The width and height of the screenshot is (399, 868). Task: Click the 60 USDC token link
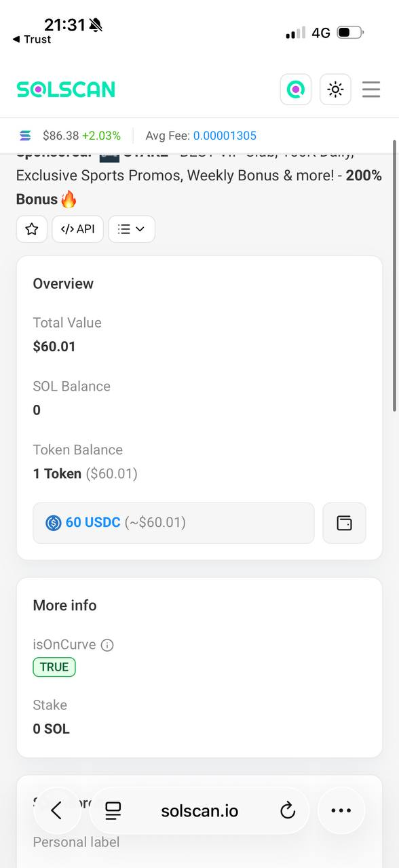point(92,523)
